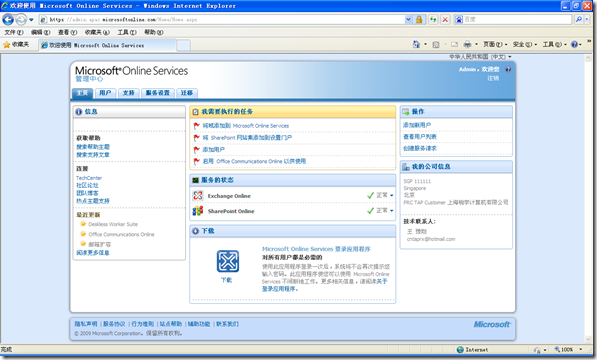Click the task link for Office Communications Online
The width and height of the screenshot is (597, 360).
point(254,161)
